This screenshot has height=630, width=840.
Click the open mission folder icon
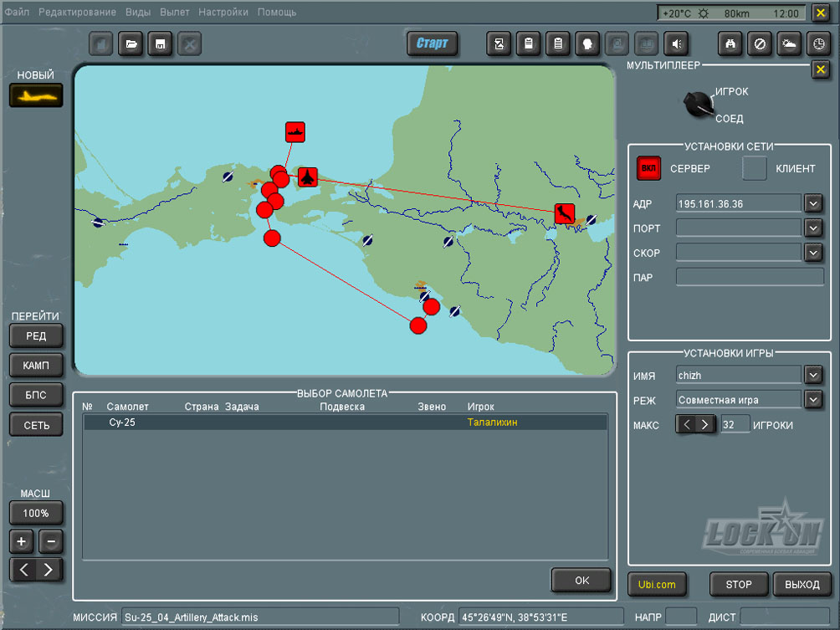(x=131, y=44)
